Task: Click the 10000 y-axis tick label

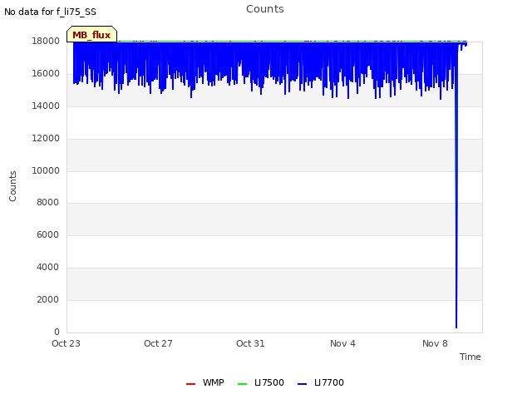Action: 46,170
